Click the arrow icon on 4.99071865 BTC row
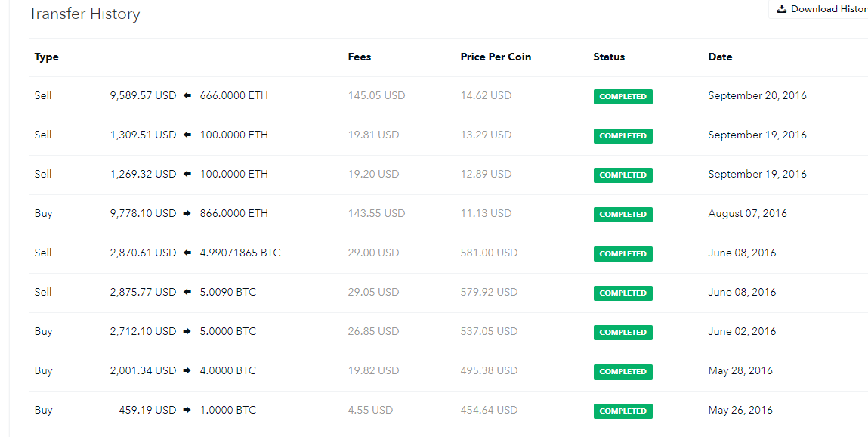This screenshot has height=437, width=868. 187,253
